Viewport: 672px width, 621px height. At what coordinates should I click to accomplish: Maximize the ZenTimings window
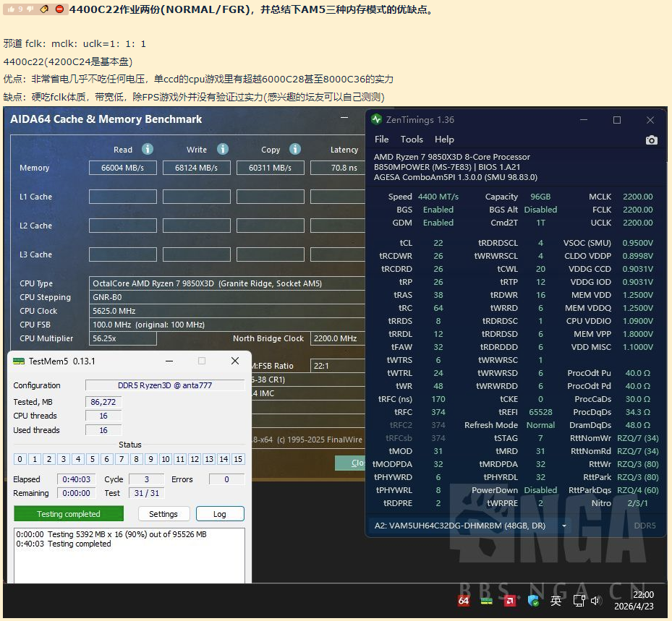(x=617, y=120)
